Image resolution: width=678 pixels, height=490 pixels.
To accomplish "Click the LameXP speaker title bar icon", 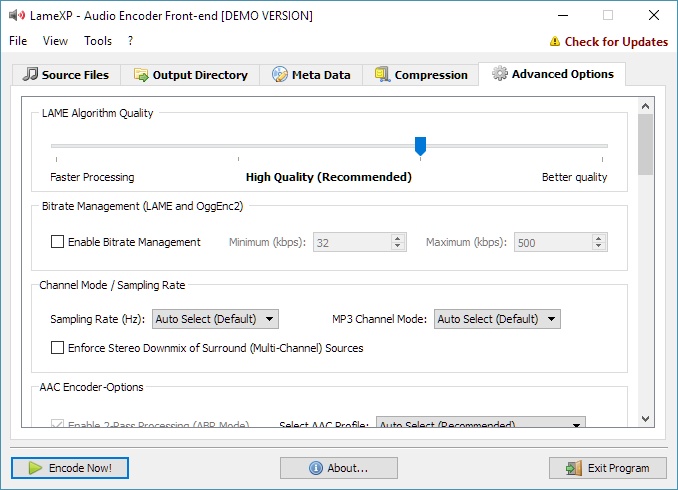I will [x=17, y=16].
